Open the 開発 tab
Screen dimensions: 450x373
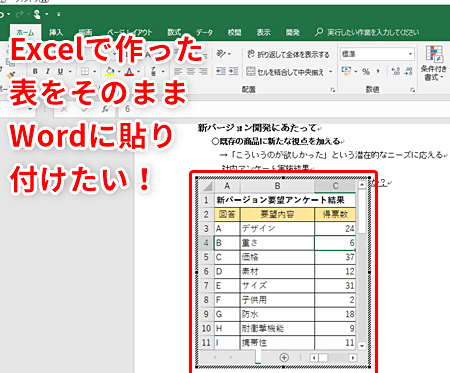click(x=293, y=32)
